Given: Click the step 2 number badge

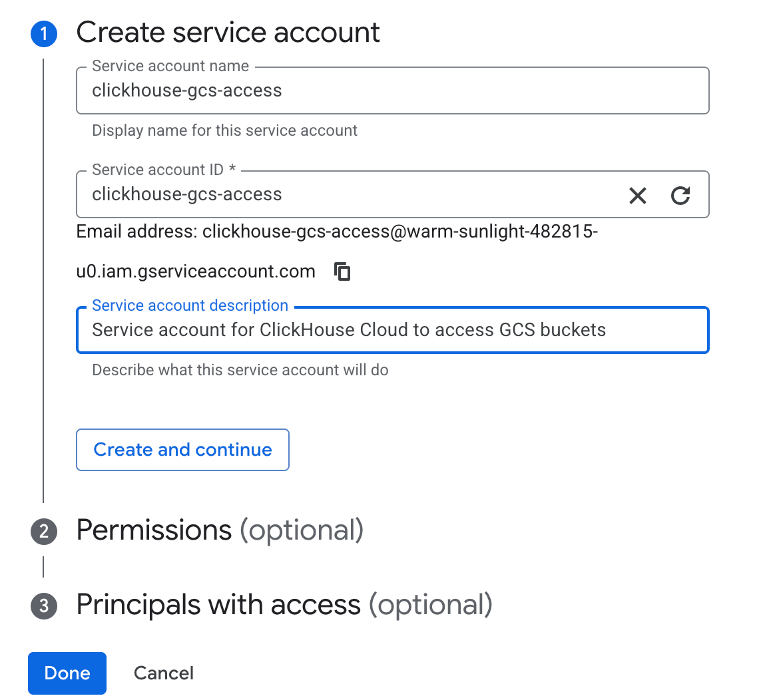Looking at the screenshot, I should pos(44,531).
